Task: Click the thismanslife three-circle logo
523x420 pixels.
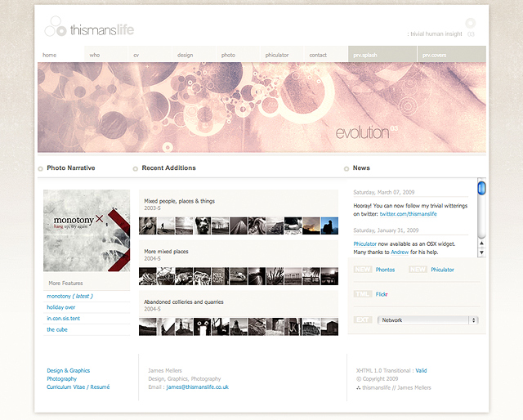Action: (56, 26)
